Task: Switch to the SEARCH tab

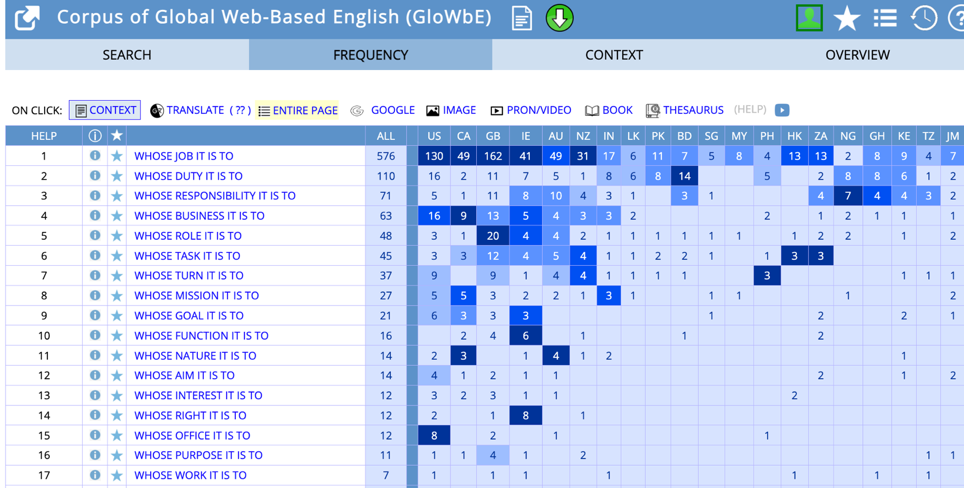Action: [127, 55]
